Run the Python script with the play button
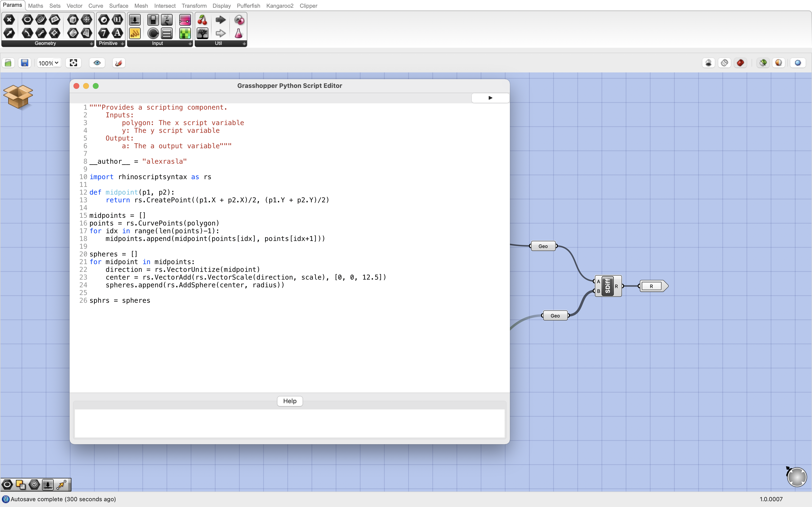Viewport: 812px width, 507px height. 490,98
